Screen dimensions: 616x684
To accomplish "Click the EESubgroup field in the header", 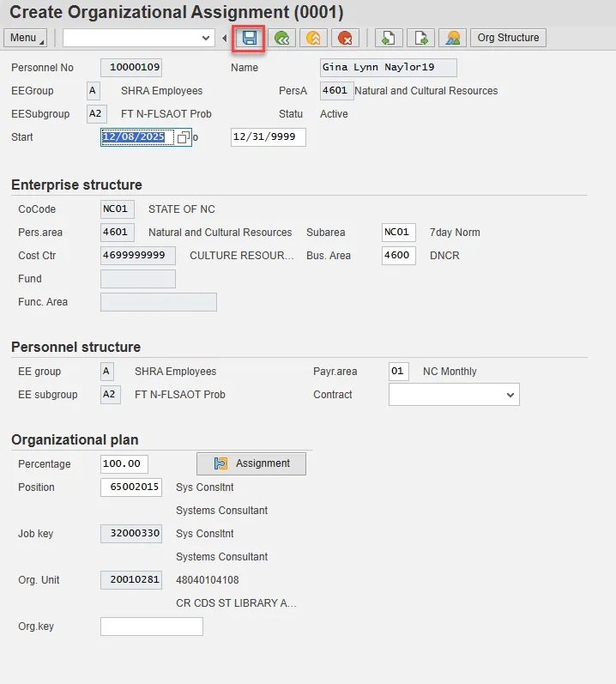I will [x=96, y=114].
